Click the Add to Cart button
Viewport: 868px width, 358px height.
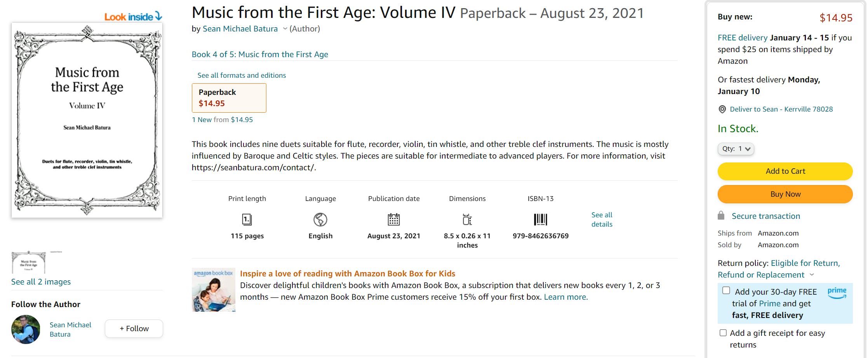(x=785, y=171)
